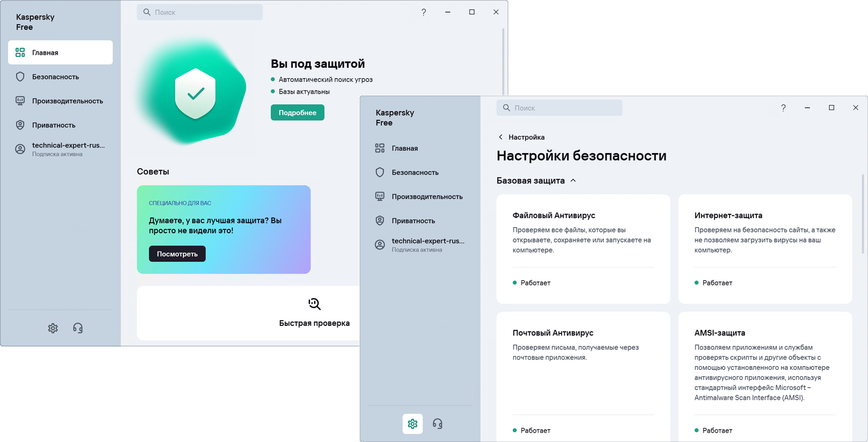Open the Почтовый Антивирус card
The height and width of the screenshot is (442, 868).
coord(583,376)
